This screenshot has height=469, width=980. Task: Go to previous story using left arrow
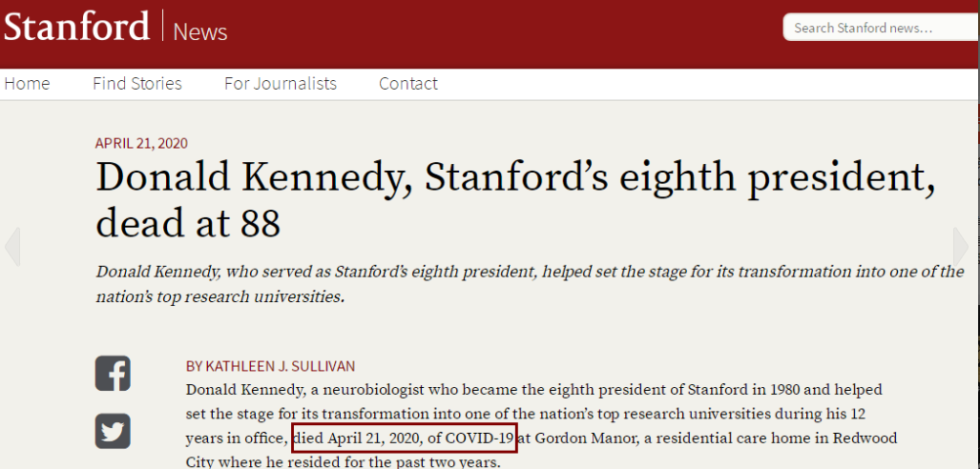11,247
